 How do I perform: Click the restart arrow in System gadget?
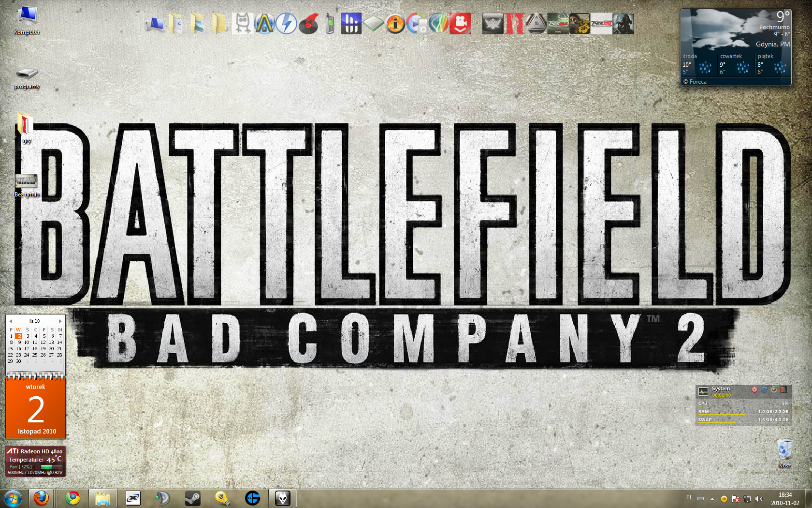(764, 389)
